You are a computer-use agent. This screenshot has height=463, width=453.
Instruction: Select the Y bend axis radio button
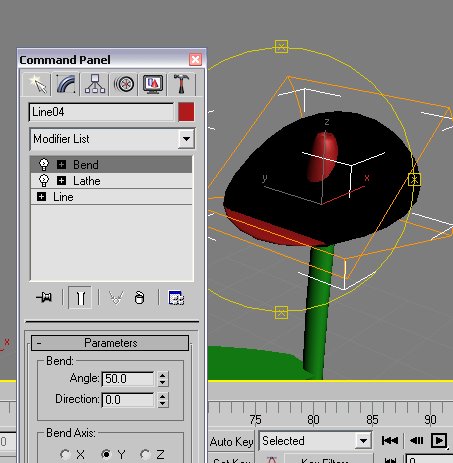pyautogui.click(x=106, y=454)
